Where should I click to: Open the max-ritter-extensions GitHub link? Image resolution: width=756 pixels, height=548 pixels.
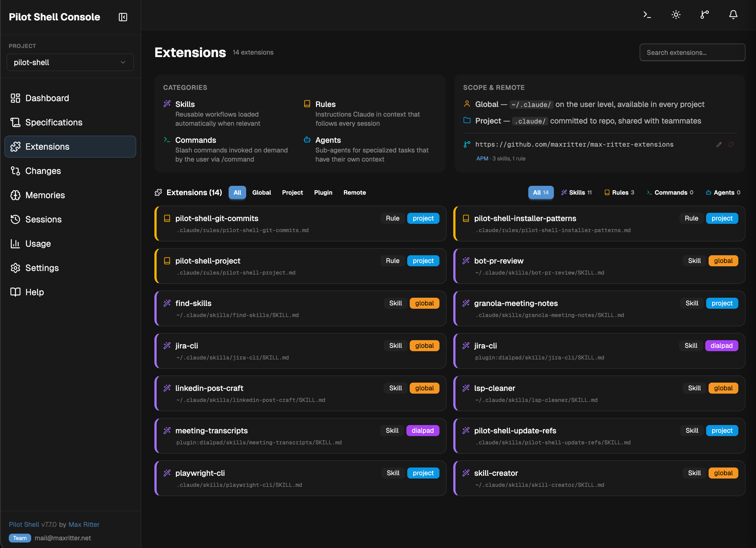coord(574,144)
